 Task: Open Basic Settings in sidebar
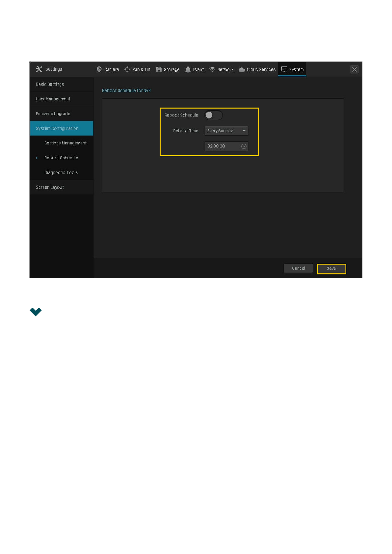click(50, 84)
